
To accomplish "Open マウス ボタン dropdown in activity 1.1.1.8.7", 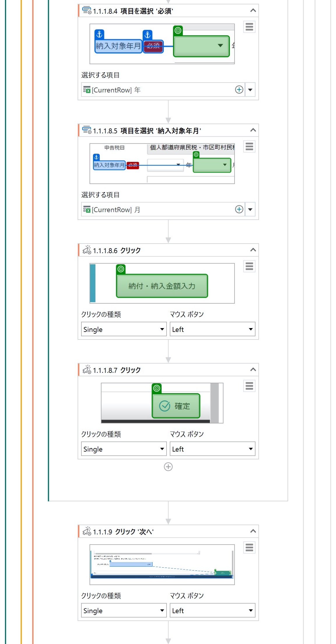I will pyautogui.click(x=212, y=449).
